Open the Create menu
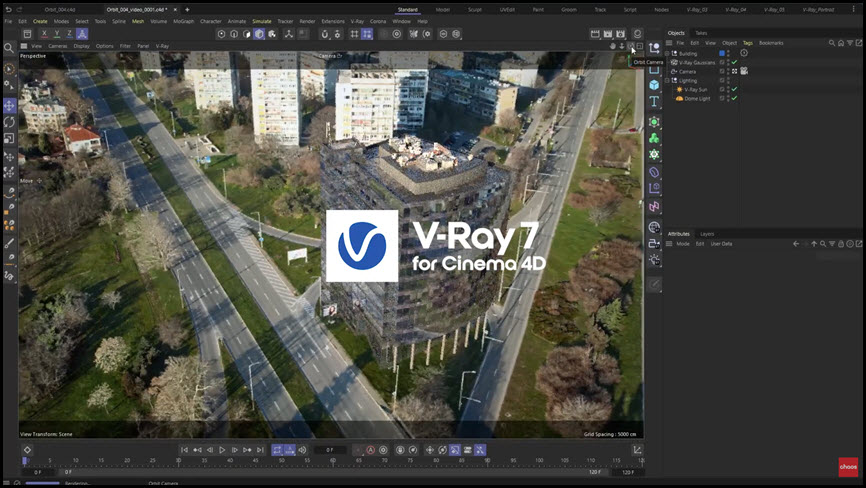 (40, 21)
